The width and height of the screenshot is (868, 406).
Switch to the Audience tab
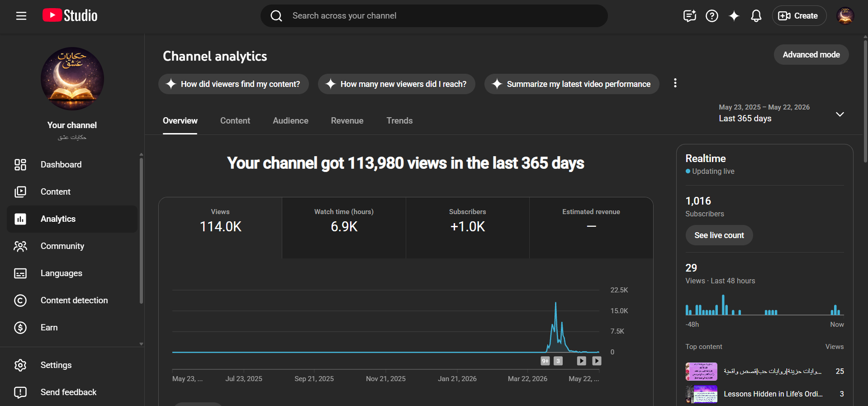(290, 121)
